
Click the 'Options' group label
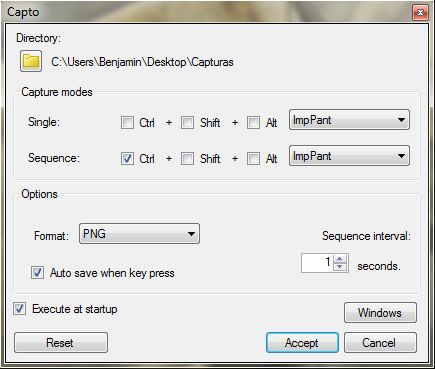39,194
